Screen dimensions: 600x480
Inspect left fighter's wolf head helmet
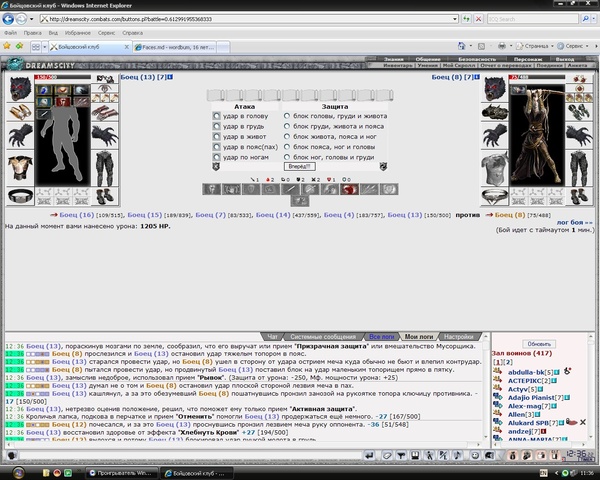point(20,88)
